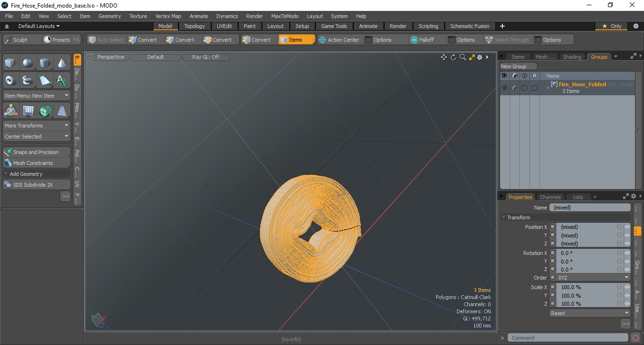Select the Torus primitive tool

pos(10,80)
